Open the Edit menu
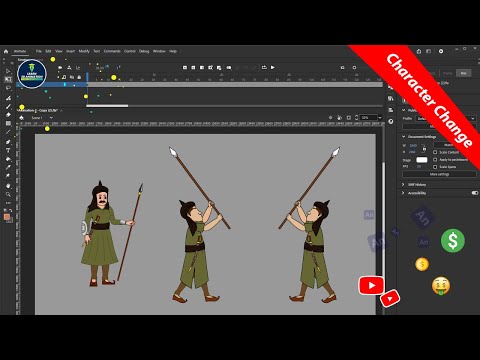Image resolution: width=480 pixels, height=360 pixels. coord(48,51)
